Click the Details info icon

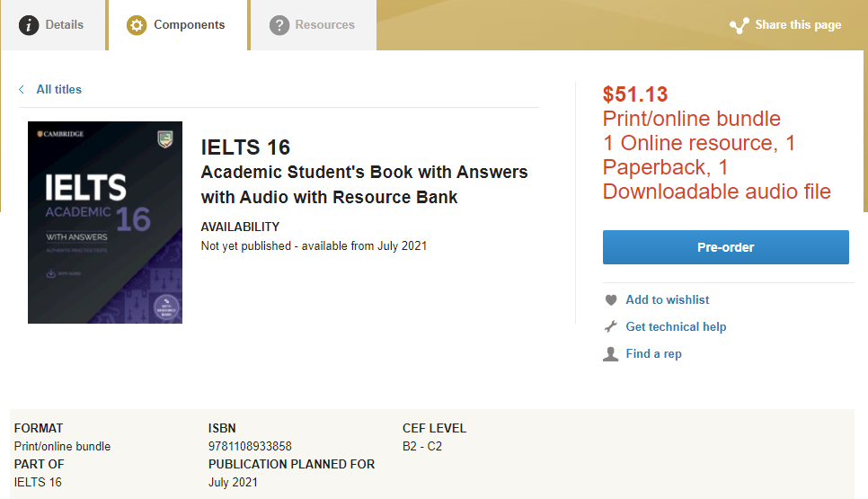pyautogui.click(x=29, y=25)
